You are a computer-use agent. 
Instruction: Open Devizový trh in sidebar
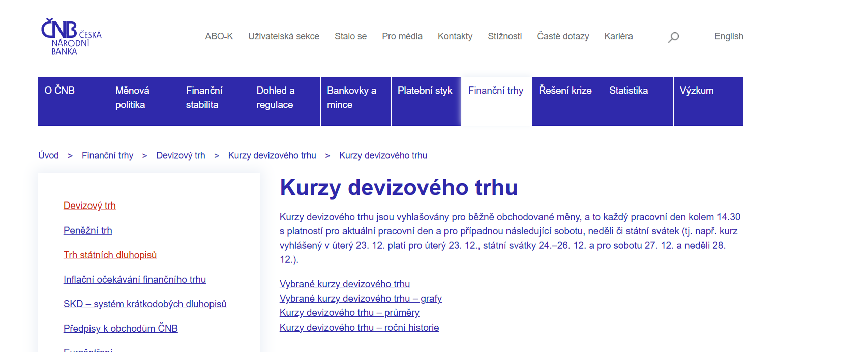pyautogui.click(x=89, y=206)
